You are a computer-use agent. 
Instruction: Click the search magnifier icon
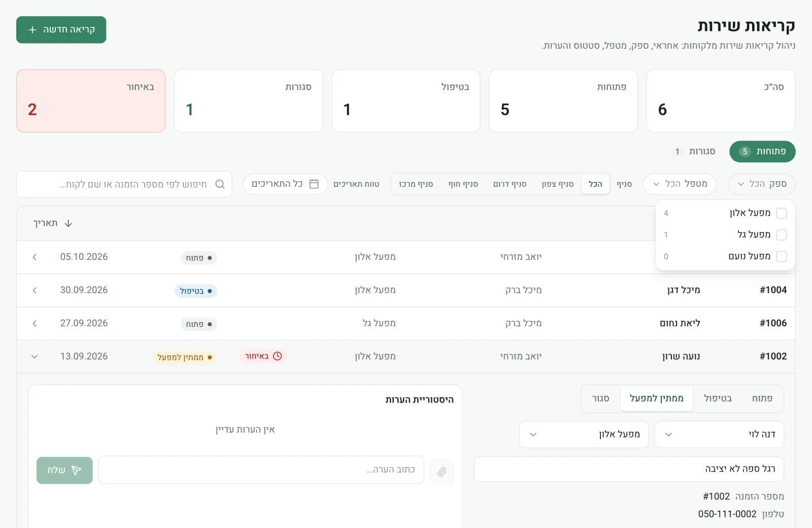pos(220,184)
